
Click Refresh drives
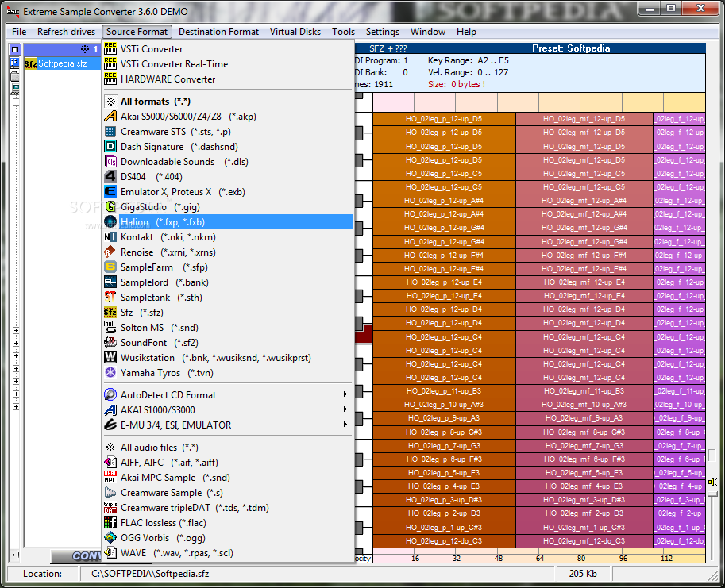(66, 32)
